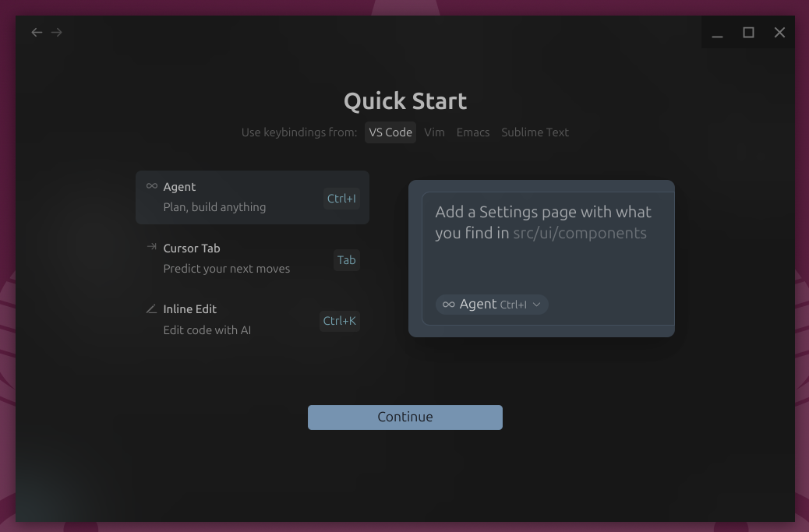The image size is (809, 532).
Task: Click the Ctrl+K shortcut badge
Action: pos(340,321)
